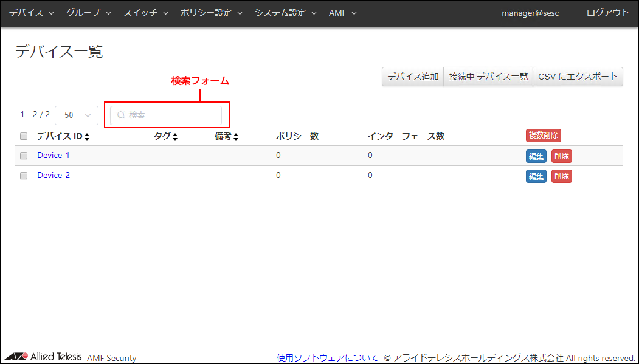Expand the AMF menu dropdown
This screenshot has height=364, width=639.
click(x=342, y=13)
